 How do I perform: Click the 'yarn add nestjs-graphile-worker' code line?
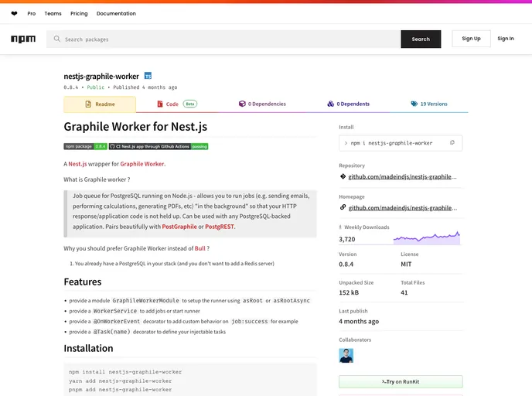pyautogui.click(x=120, y=381)
